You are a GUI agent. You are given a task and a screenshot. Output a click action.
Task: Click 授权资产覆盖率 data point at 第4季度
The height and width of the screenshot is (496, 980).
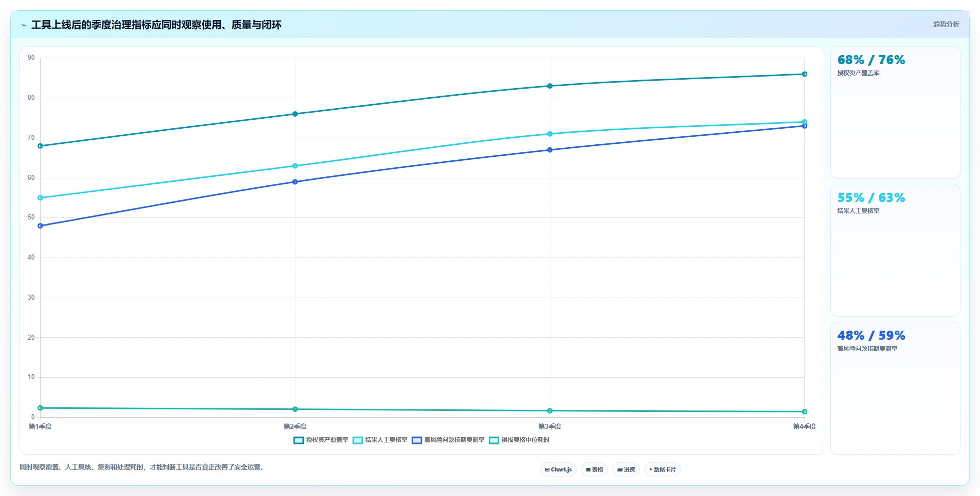[x=804, y=74]
